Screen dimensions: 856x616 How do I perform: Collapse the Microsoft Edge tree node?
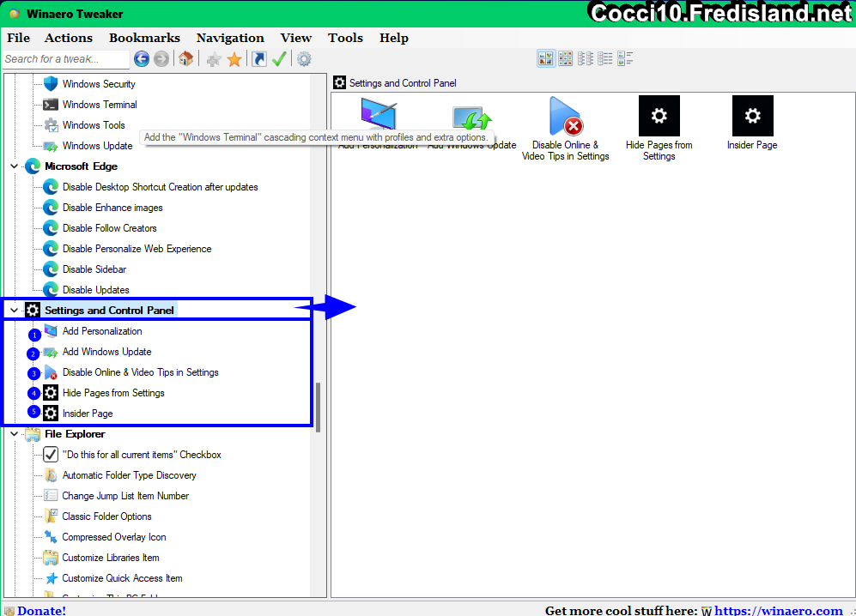coord(15,166)
